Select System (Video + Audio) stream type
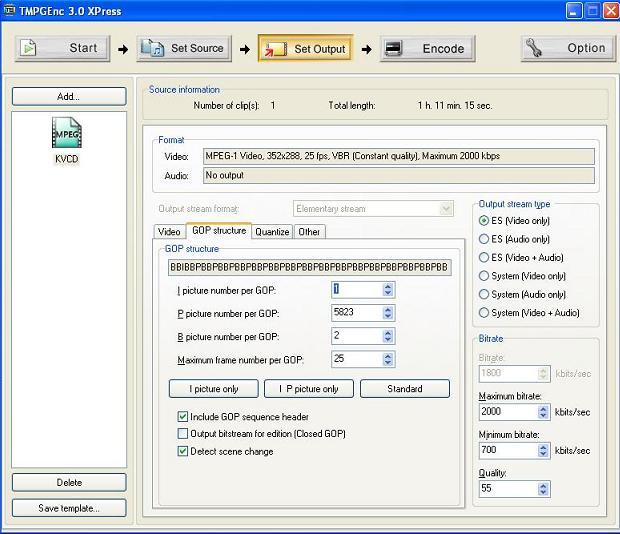 pos(484,313)
